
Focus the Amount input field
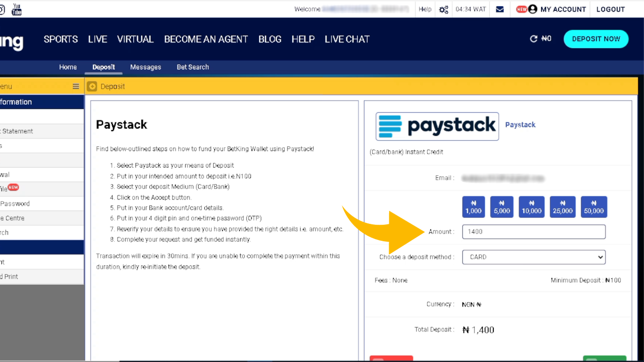(534, 232)
